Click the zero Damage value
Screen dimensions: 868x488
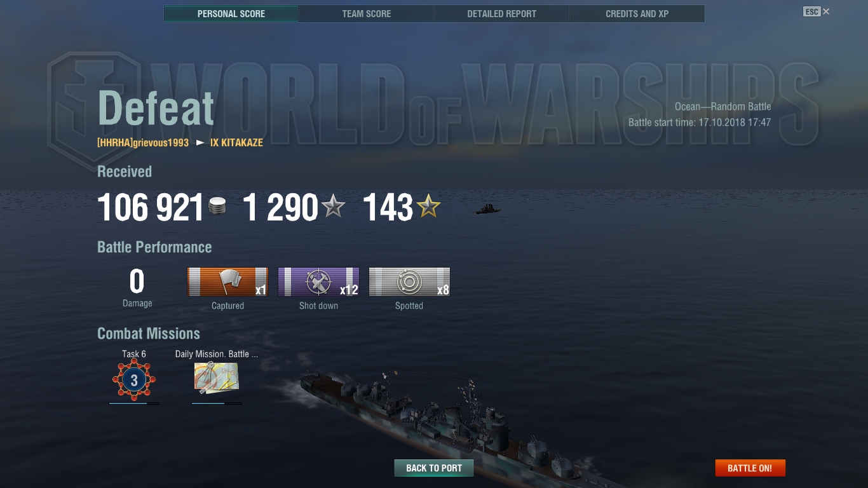(x=137, y=281)
